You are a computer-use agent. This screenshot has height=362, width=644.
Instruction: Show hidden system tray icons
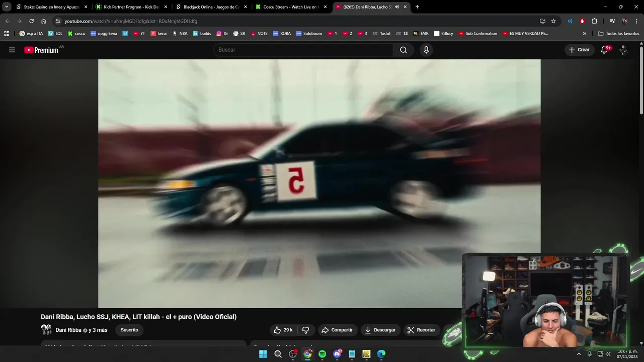coord(579,354)
